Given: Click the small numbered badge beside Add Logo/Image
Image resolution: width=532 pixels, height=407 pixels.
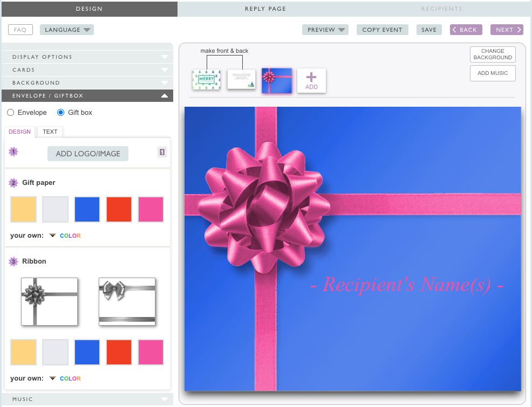Looking at the screenshot, I should [162, 153].
